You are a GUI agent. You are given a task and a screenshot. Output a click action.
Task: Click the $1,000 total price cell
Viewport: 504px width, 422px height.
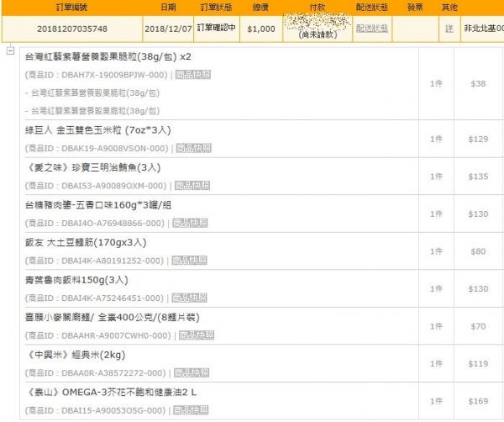click(261, 29)
